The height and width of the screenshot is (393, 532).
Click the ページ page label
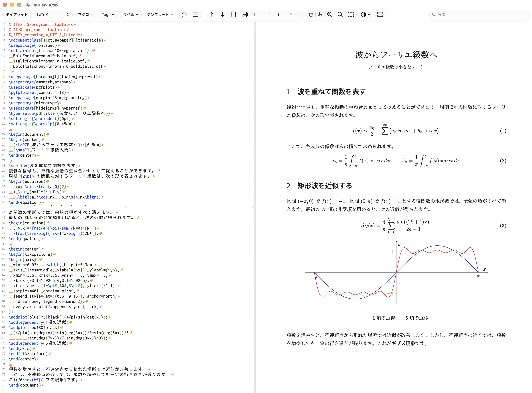point(294,14)
